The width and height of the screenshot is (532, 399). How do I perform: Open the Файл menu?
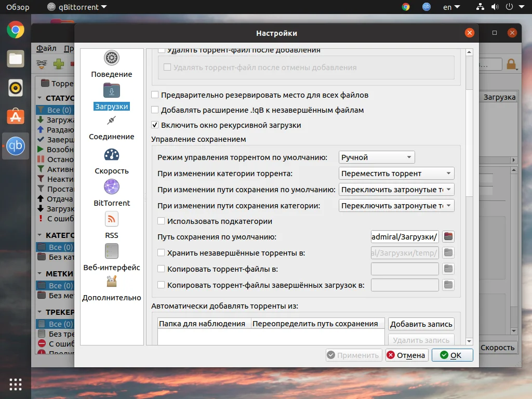coord(46,48)
